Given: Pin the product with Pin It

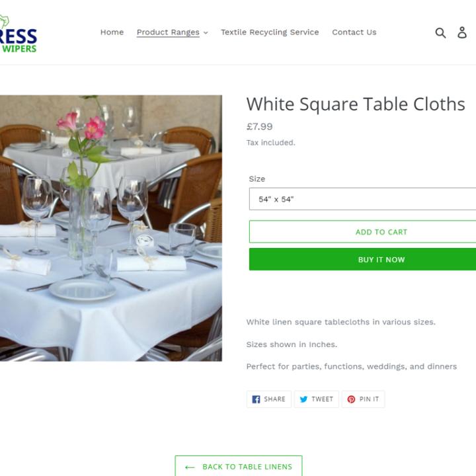Looking at the screenshot, I should (363, 399).
